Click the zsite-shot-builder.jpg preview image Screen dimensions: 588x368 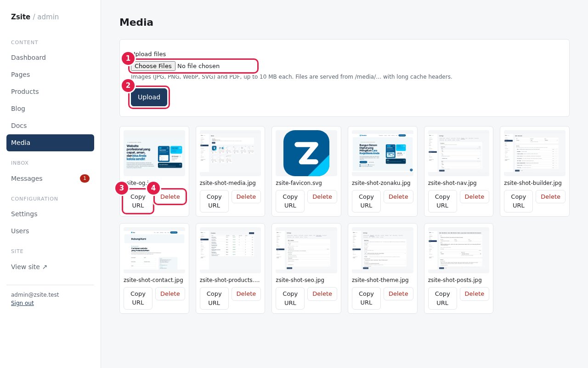pos(535,153)
